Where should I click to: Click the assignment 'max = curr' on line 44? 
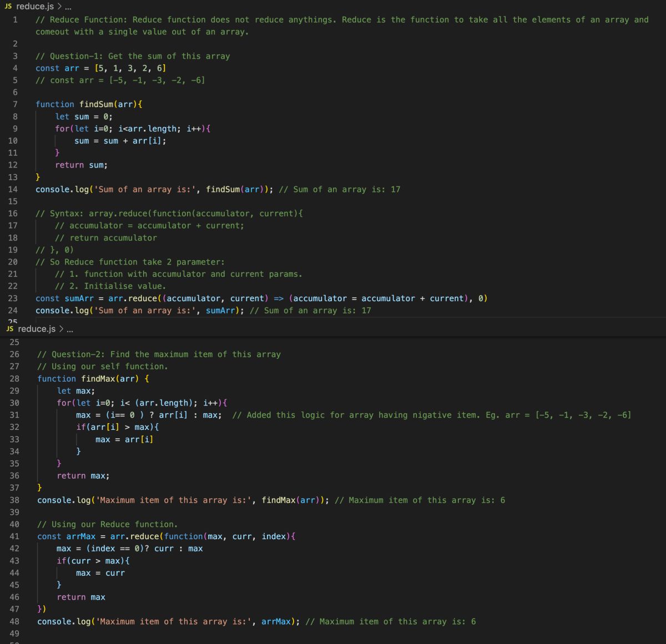pos(100,573)
